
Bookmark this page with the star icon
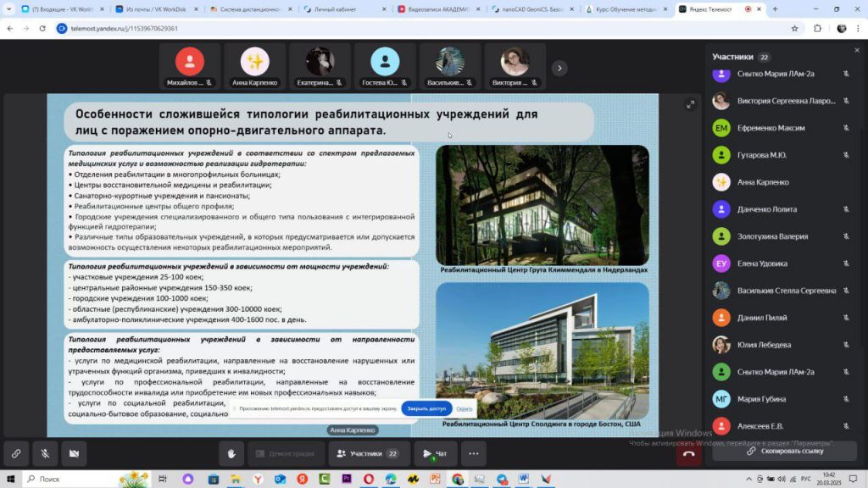click(794, 28)
